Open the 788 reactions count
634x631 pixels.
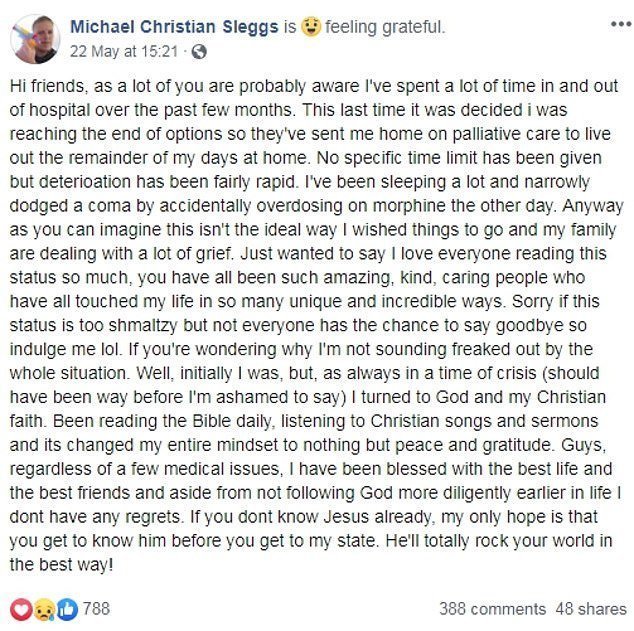(96, 607)
